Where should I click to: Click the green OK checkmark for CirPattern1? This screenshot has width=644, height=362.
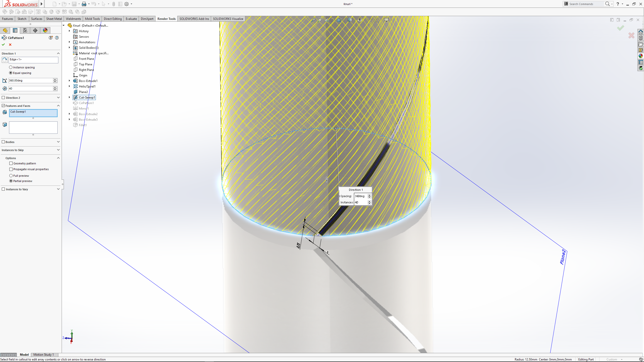(x=3, y=44)
